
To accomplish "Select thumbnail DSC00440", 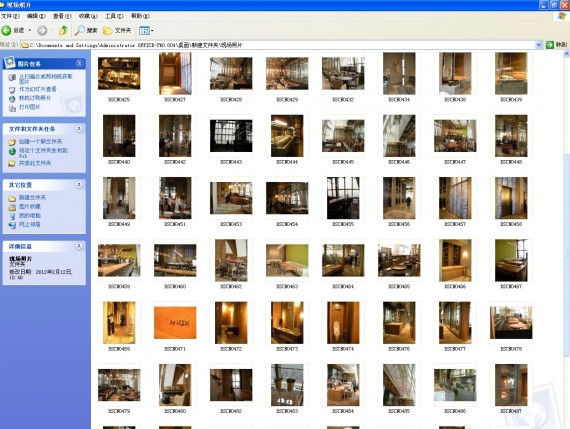I will pyautogui.click(x=119, y=136).
